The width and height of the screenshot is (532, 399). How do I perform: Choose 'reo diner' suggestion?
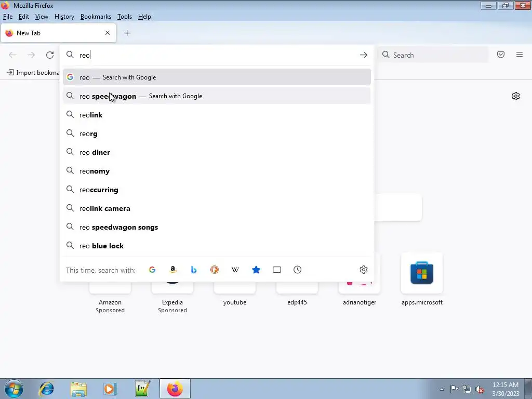pyautogui.click(x=217, y=152)
